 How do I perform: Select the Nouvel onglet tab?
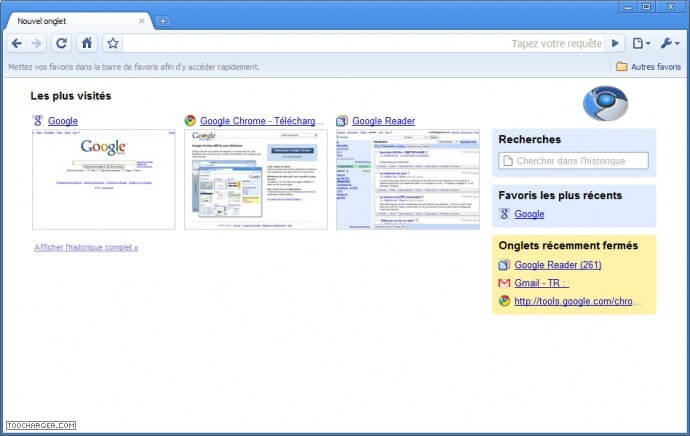[x=77, y=21]
